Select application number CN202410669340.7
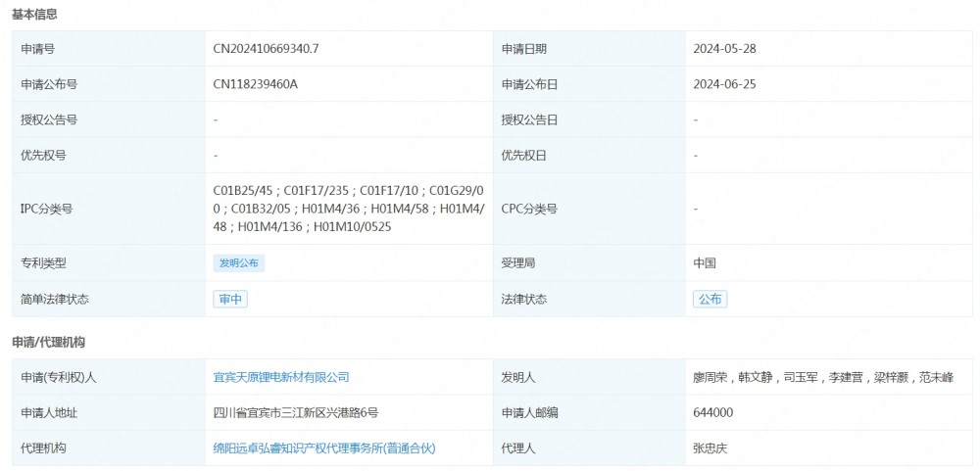Viewport: 980px width, 471px height. pyautogui.click(x=266, y=49)
